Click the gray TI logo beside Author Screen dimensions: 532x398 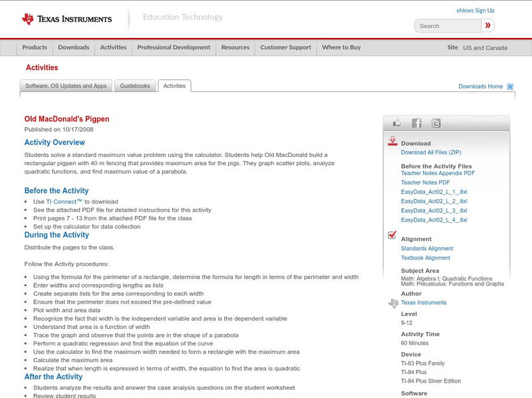pos(393,303)
